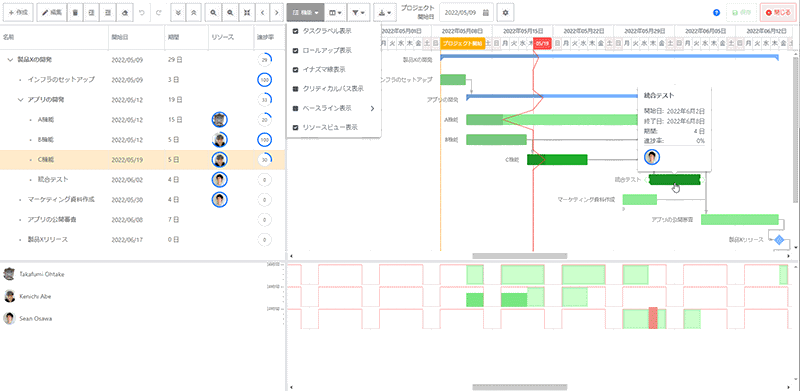Click the outdent task icon
The height and width of the screenshot is (391, 800).
pos(92,12)
